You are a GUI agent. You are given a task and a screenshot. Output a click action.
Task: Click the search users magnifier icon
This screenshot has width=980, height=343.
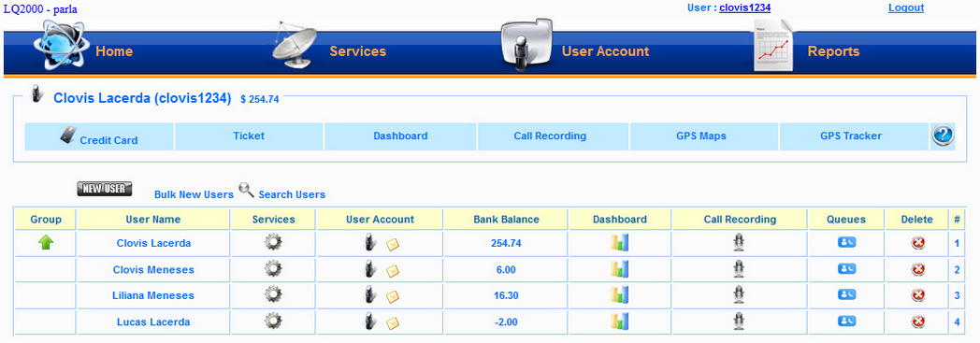coord(246,190)
